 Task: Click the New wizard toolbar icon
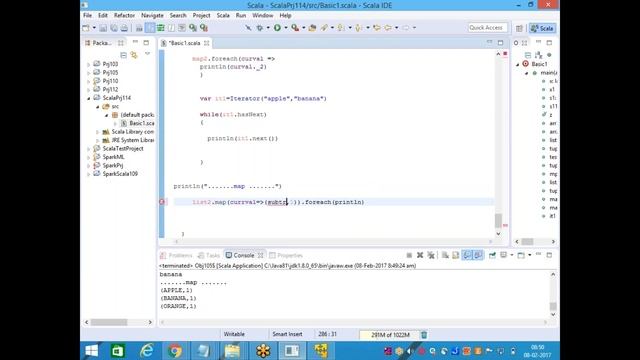[86, 28]
